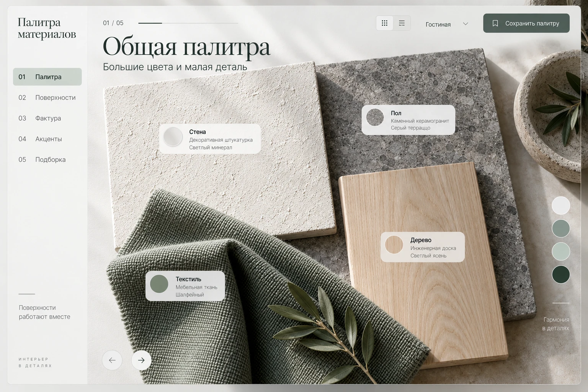Click the Стена white plaster swatch circle

pyautogui.click(x=173, y=137)
